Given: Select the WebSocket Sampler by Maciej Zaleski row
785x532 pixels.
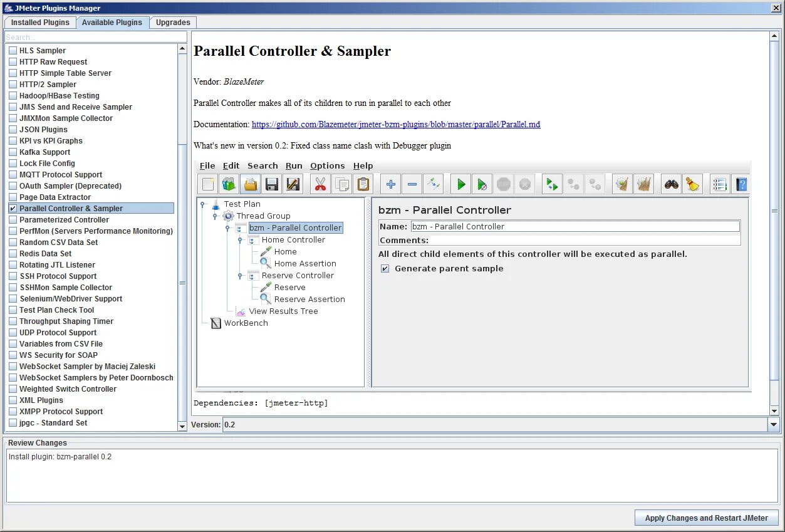Looking at the screenshot, I should point(91,367).
